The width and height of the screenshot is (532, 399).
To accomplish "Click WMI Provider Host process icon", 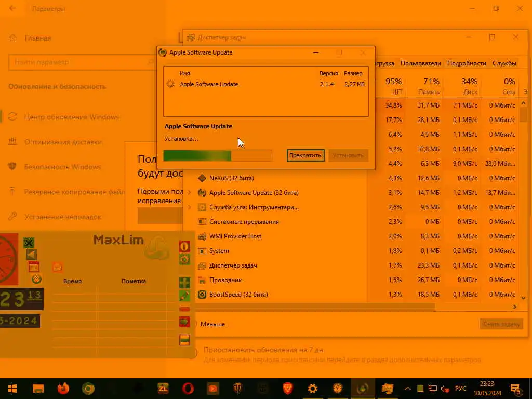I will pyautogui.click(x=202, y=236).
